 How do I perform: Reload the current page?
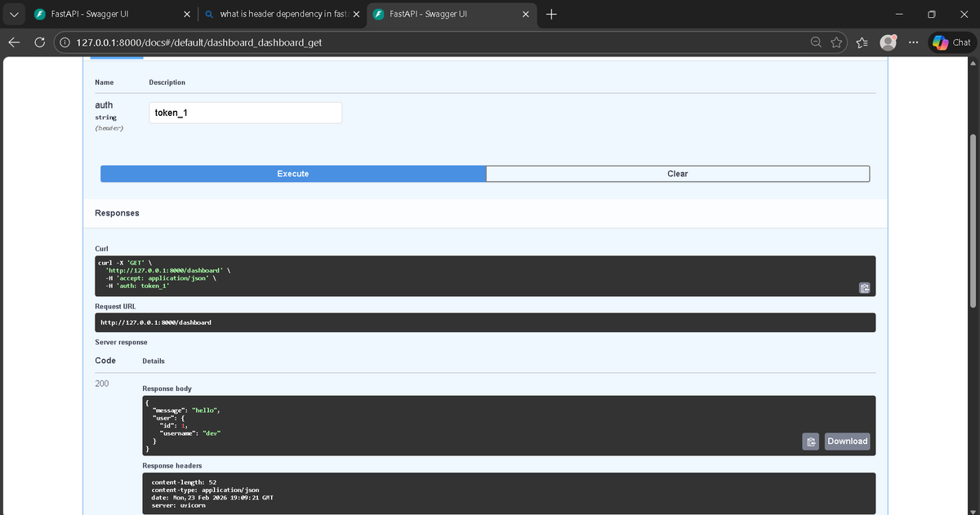[39, 42]
